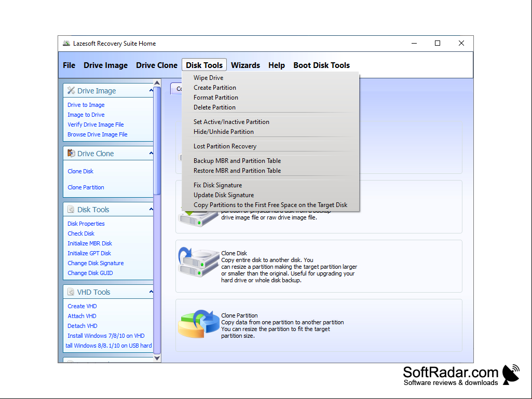
Task: Select Create Partition menu entry
Action: (x=270, y=88)
